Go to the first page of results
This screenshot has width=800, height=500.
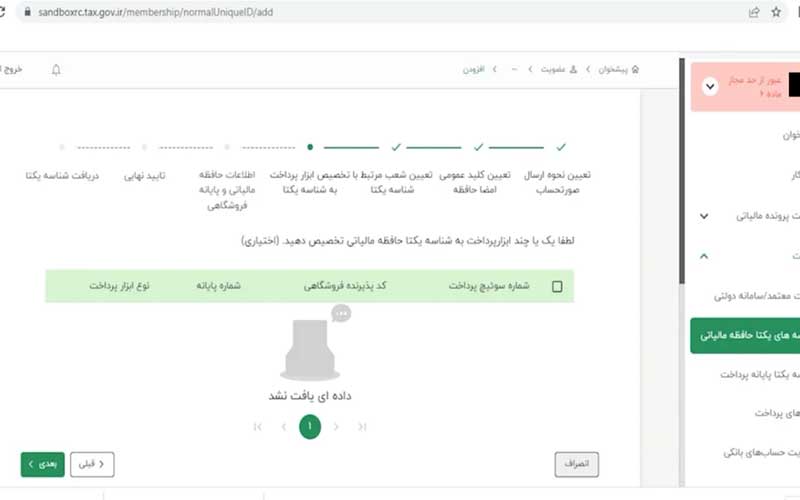pos(362,427)
